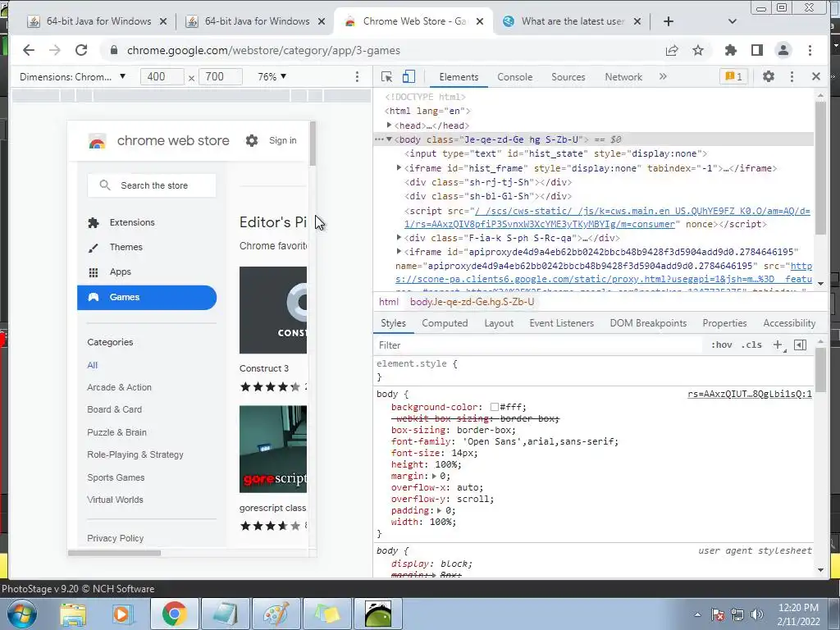Expand the F-ia-k div node

(399, 237)
